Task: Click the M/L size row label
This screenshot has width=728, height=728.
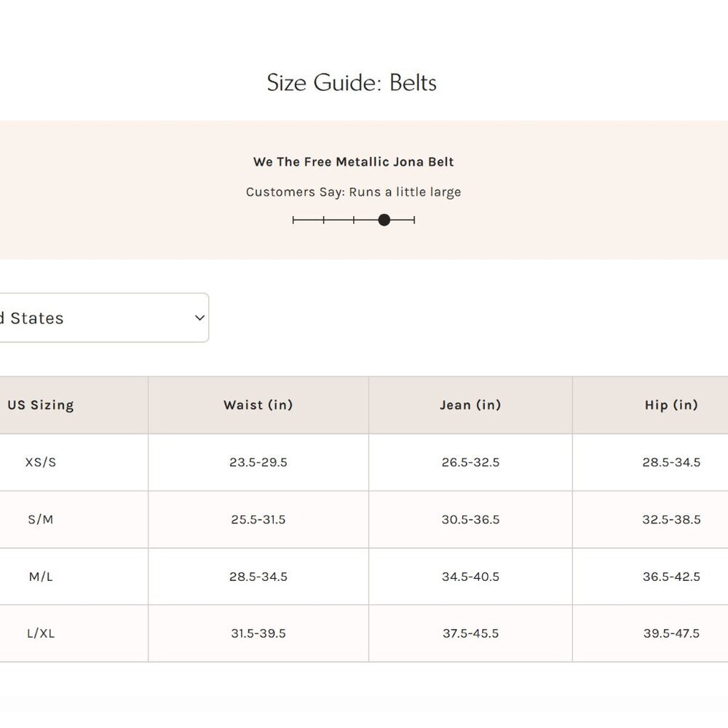Action: [x=41, y=577]
